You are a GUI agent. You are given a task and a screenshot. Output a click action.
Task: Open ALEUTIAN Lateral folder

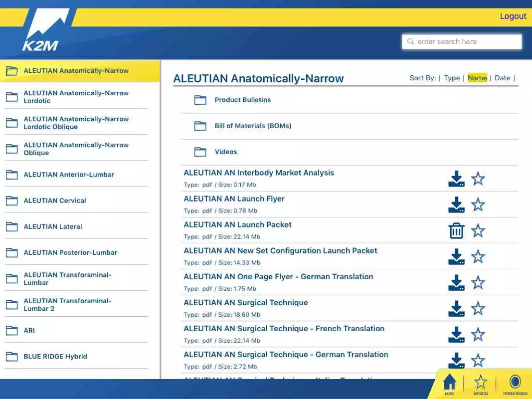coord(76,226)
